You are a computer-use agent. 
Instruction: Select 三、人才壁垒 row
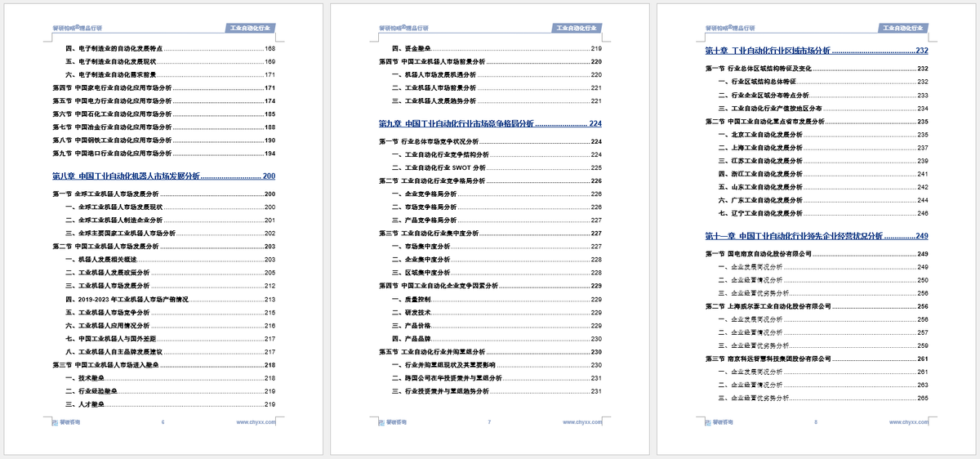click(x=170, y=404)
